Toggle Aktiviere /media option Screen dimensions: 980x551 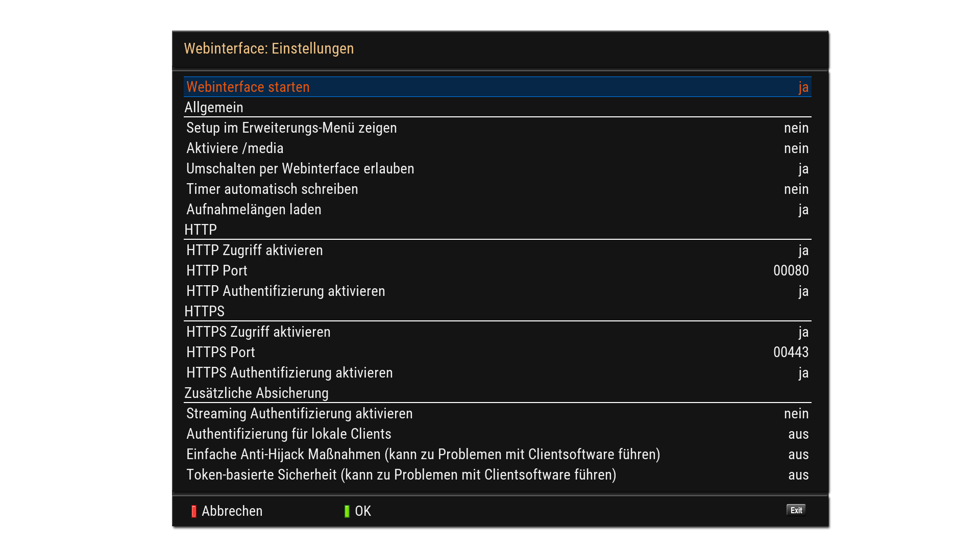click(x=796, y=148)
